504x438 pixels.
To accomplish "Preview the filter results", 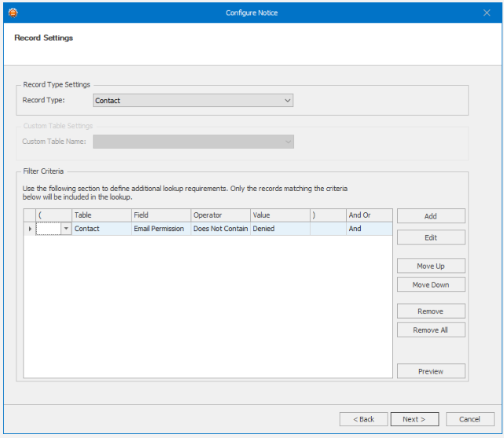I will tap(431, 371).
